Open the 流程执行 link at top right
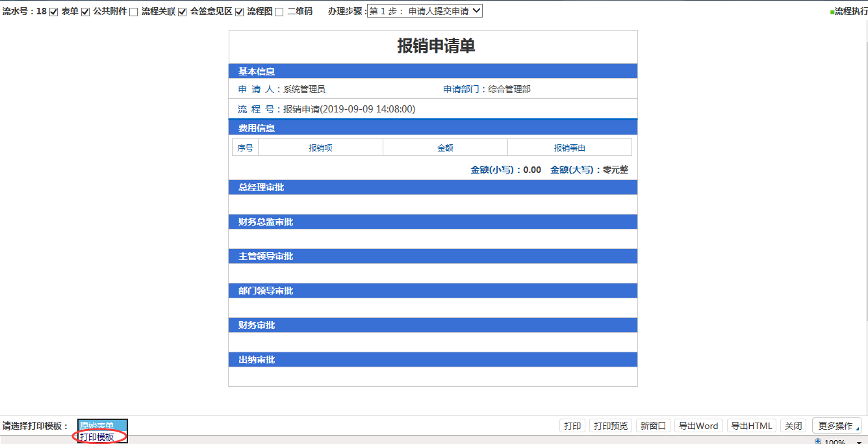The width and height of the screenshot is (868, 444). (850, 11)
